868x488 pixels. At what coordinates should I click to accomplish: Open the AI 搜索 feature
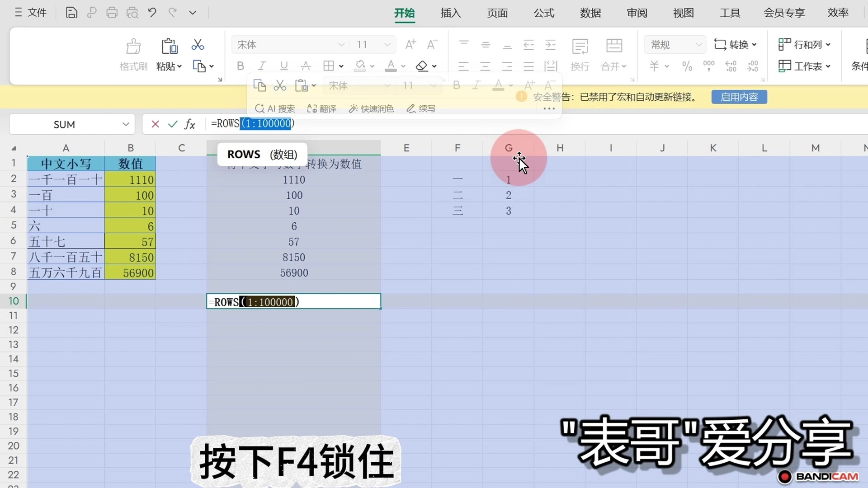point(274,108)
